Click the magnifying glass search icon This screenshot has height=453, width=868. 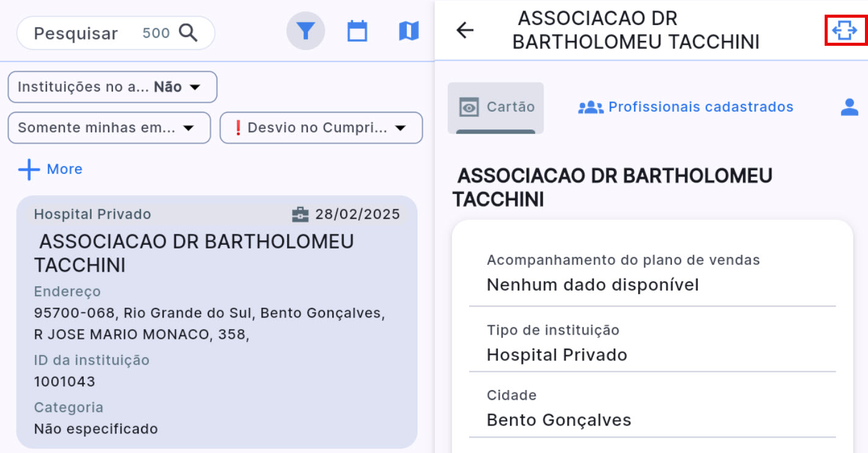click(x=188, y=33)
